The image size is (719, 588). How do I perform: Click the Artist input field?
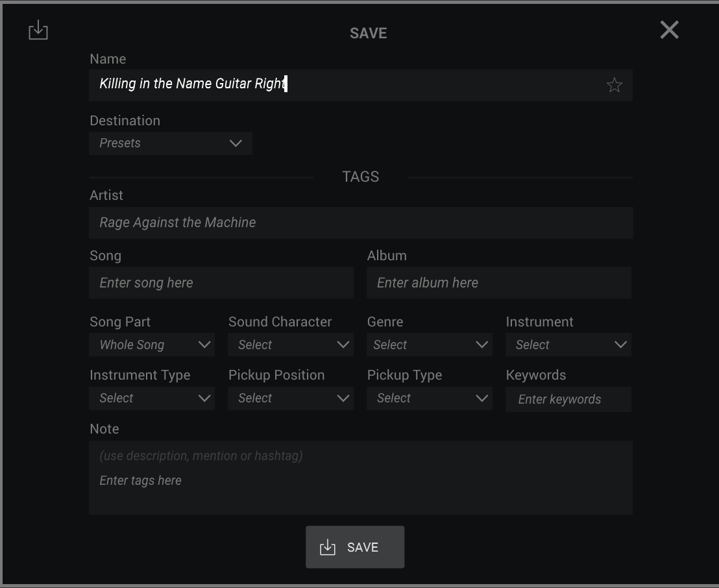click(x=361, y=223)
